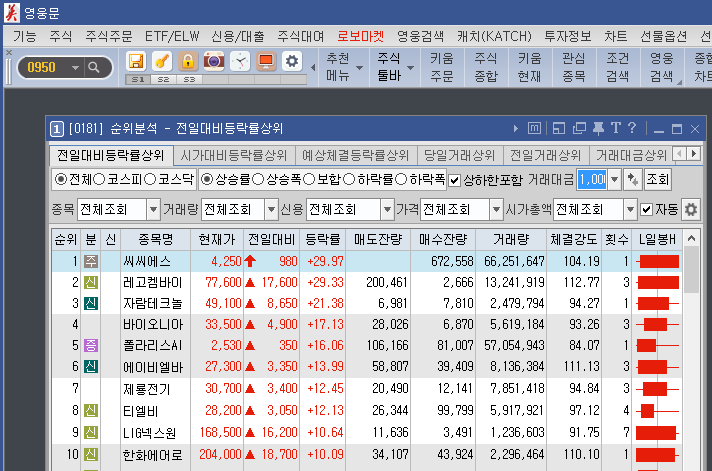Click the icon button left of 조회
Viewport: 712px width, 471px height.
pos(633,180)
